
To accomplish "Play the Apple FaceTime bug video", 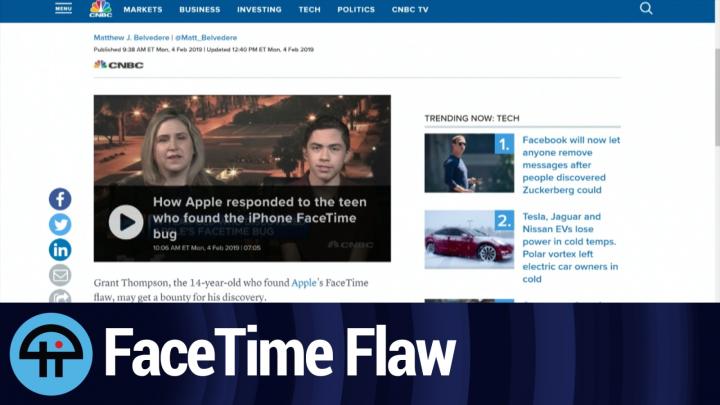I will click(x=126, y=222).
